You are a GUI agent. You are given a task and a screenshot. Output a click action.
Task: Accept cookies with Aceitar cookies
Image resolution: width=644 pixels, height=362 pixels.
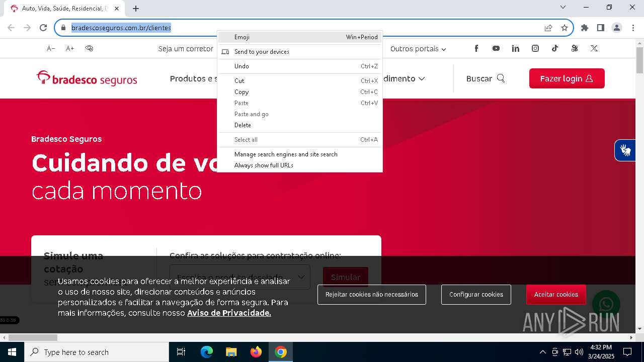click(x=556, y=295)
